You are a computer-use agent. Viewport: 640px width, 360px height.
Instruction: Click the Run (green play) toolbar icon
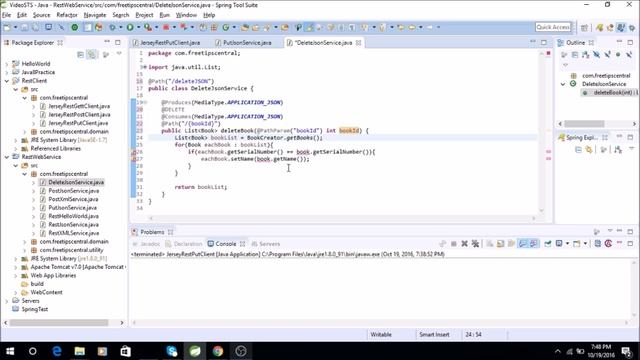click(x=130, y=27)
